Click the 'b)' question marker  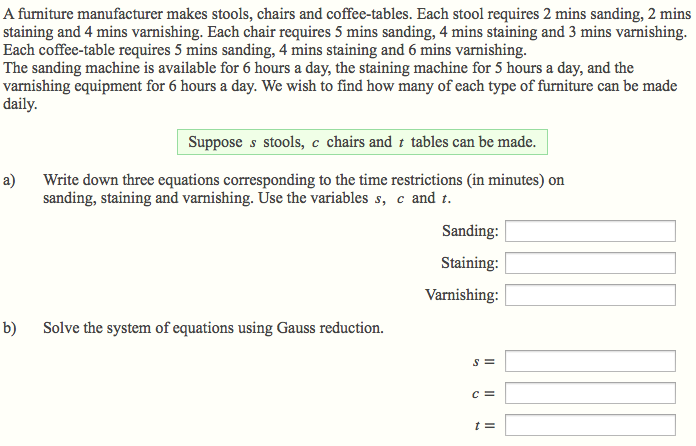pyautogui.click(x=9, y=328)
